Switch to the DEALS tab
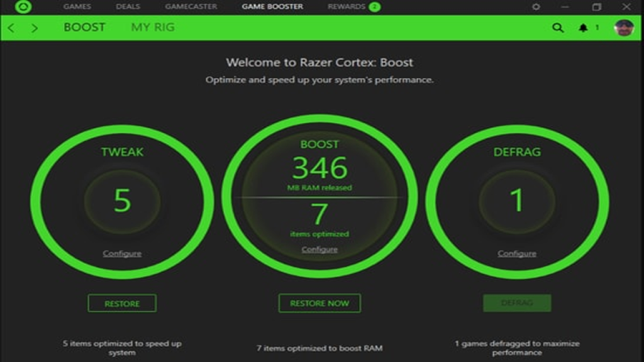Viewport: 644px width, 362px height. pos(128,6)
